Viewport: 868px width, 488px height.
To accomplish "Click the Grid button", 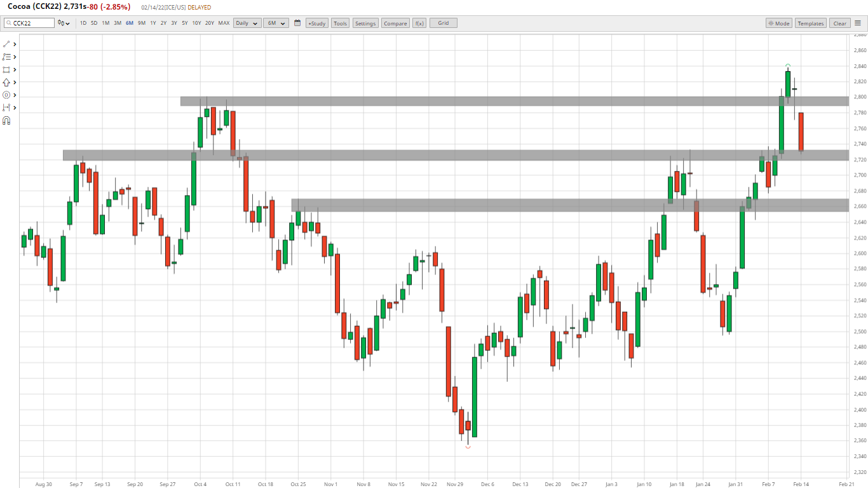I will (444, 23).
